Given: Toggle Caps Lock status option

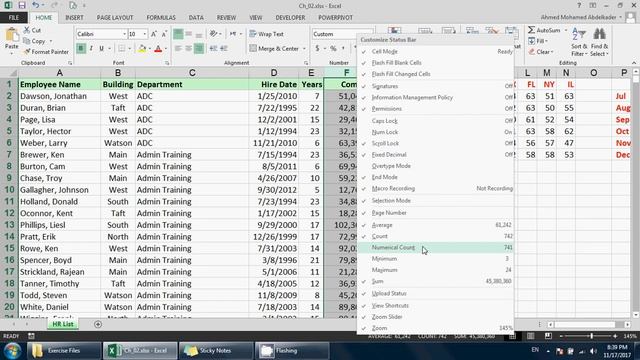Looking at the screenshot, I should [x=435, y=121].
